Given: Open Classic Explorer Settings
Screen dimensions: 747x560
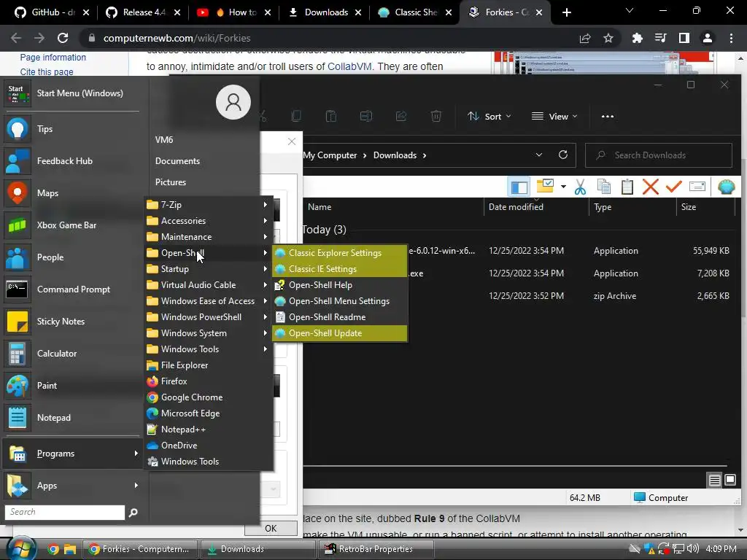Looking at the screenshot, I should pos(340,253).
